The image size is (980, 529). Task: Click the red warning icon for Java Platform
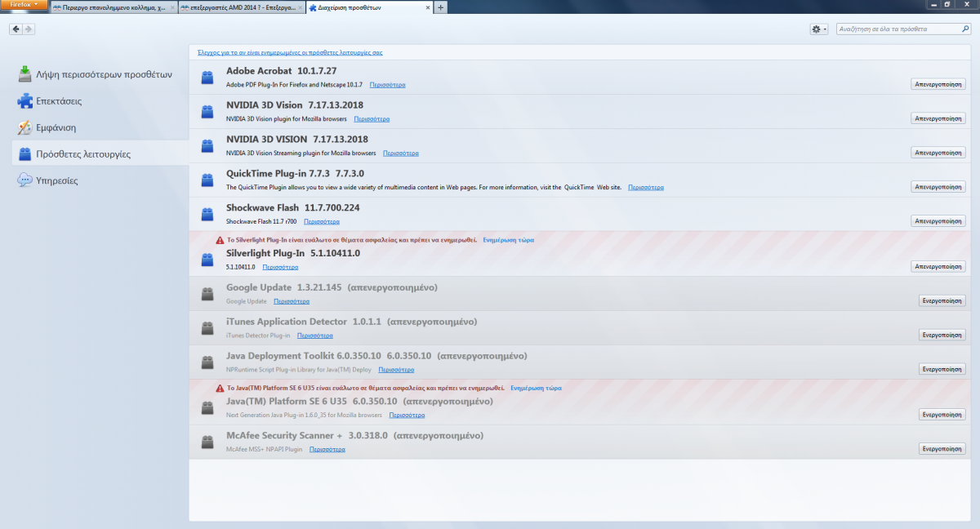click(220, 388)
